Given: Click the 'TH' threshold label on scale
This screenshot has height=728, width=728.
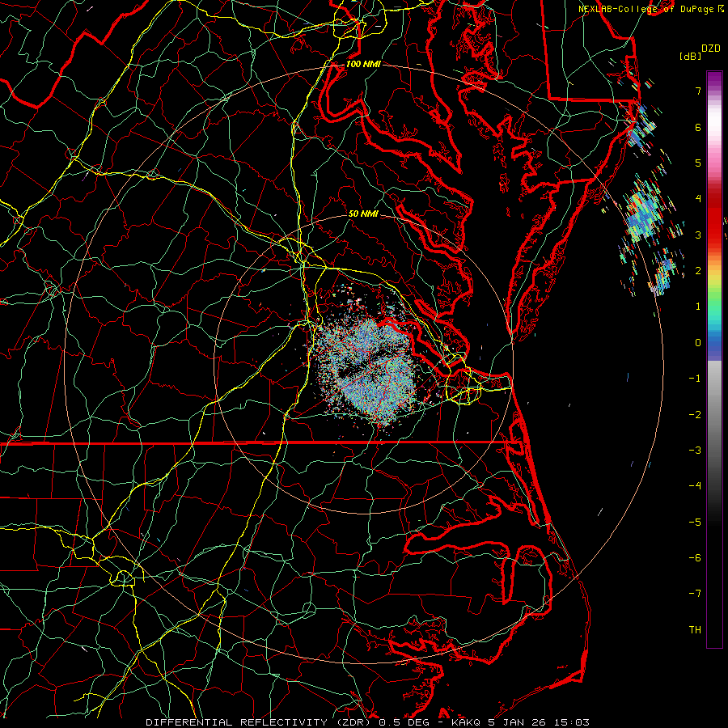Looking at the screenshot, I should pyautogui.click(x=695, y=630).
